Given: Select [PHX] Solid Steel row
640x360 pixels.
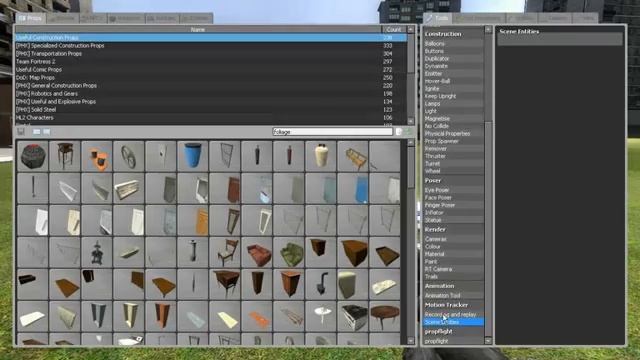Looking at the screenshot, I should click(211, 109).
